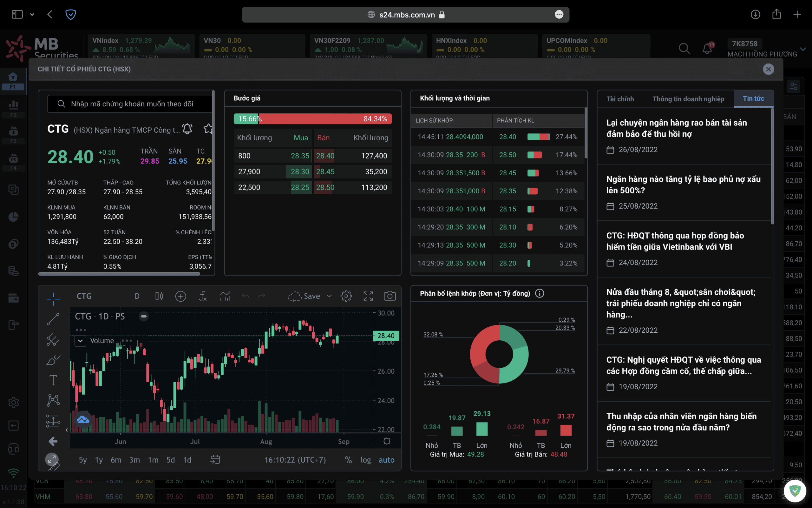The width and height of the screenshot is (812, 508).
Task: Select the forecast/position tool in chart sidebar
Action: (x=53, y=420)
